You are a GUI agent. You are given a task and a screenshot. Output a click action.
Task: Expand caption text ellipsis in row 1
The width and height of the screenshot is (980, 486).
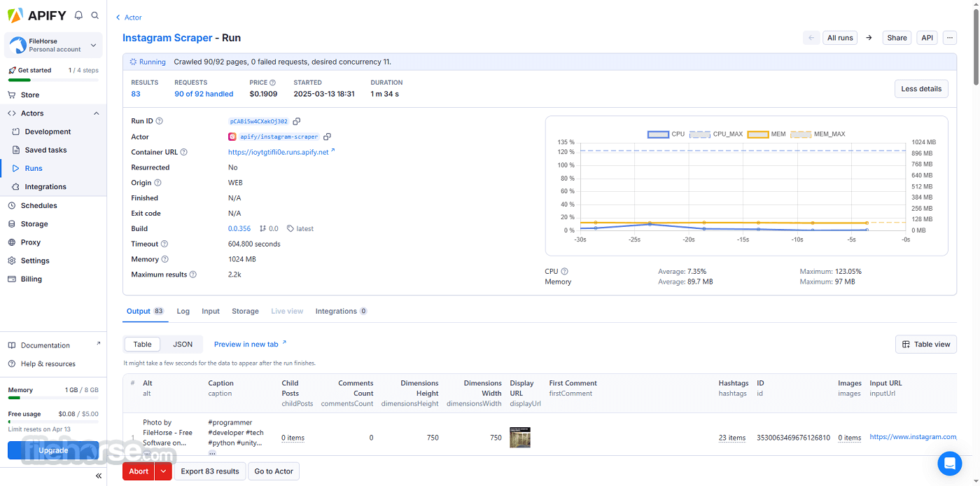coord(212,453)
